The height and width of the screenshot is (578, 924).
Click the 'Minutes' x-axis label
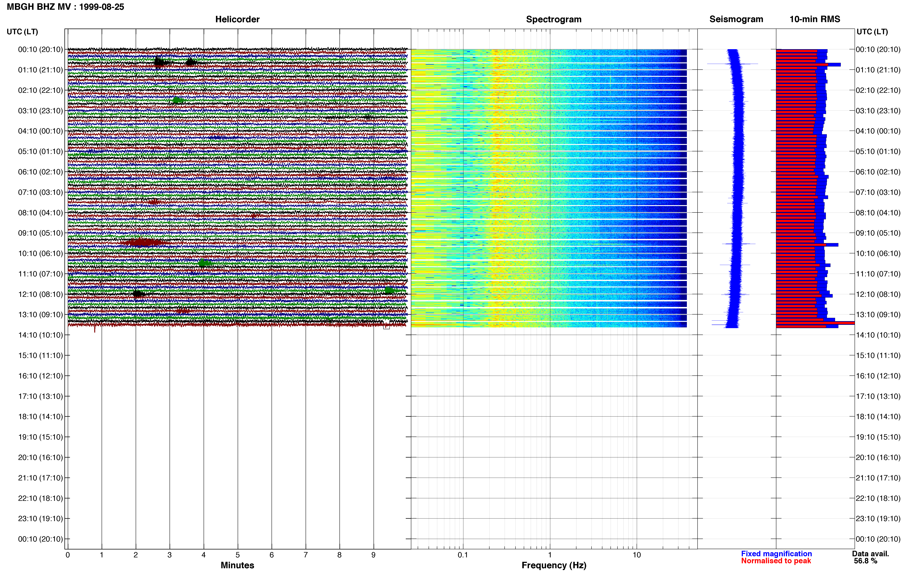coord(237,565)
